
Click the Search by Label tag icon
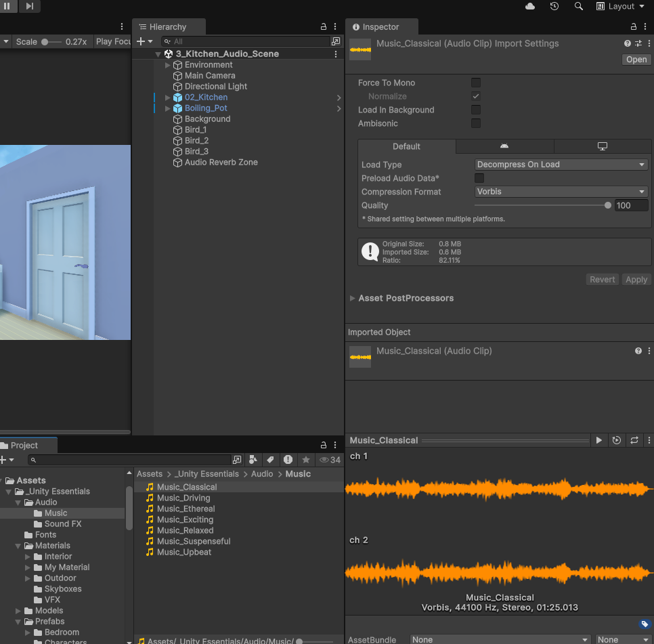click(271, 460)
